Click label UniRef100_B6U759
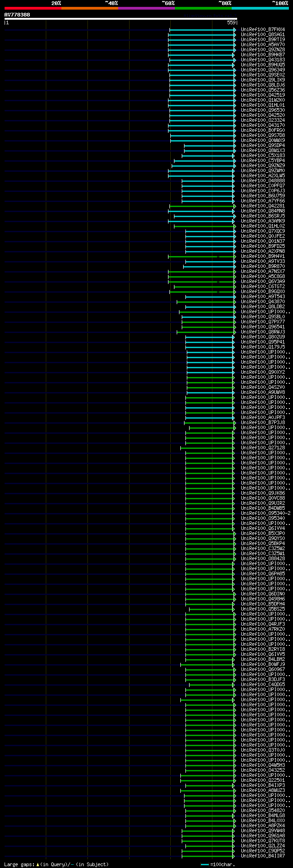Screen dimensions: 293x868 point(263,196)
